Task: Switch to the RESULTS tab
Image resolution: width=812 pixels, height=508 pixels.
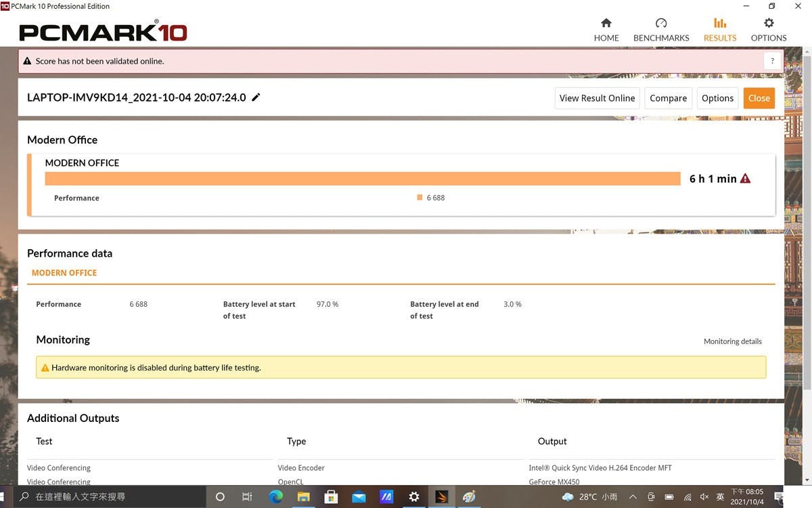Action: 720,30
